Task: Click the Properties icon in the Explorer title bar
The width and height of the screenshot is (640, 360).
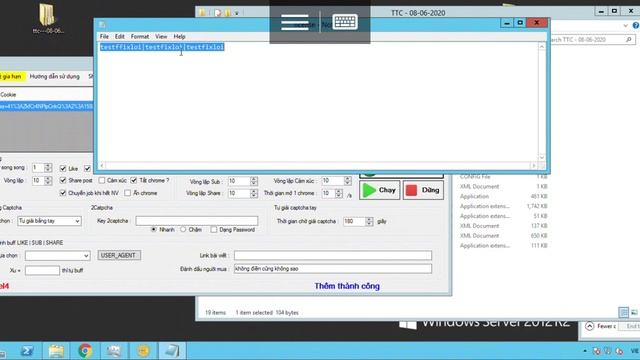Action: point(218,13)
